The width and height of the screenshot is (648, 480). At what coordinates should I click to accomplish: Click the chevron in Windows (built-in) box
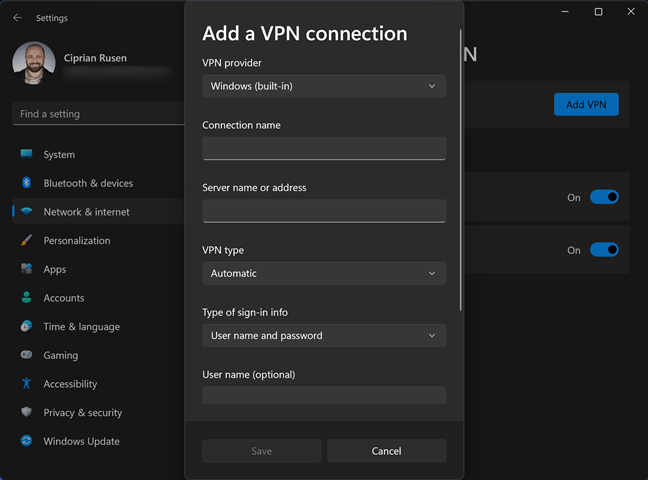pos(432,86)
